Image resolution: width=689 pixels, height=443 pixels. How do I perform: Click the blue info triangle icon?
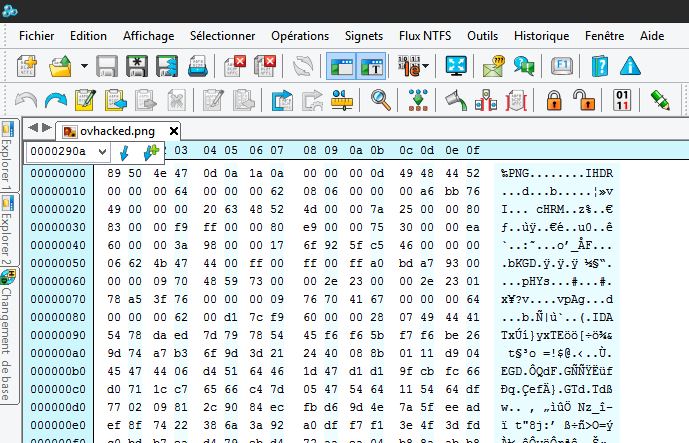630,66
